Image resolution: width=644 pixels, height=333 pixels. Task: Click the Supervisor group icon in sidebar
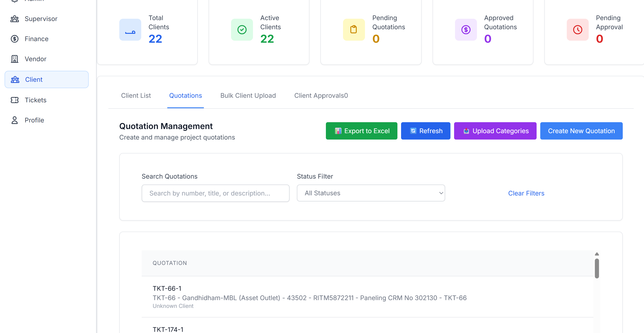tap(14, 19)
